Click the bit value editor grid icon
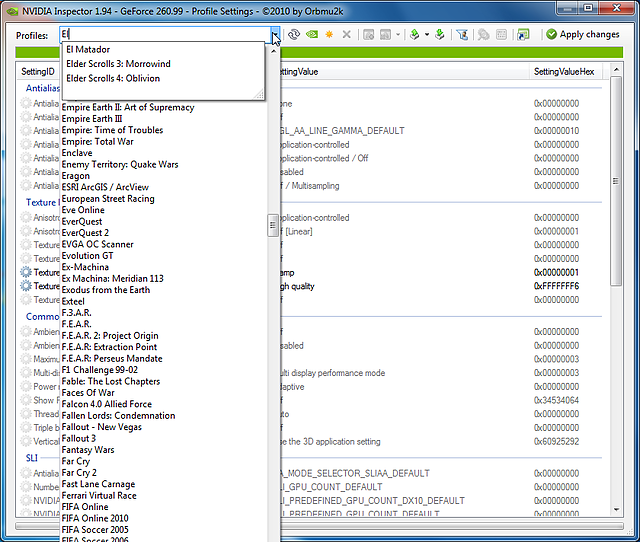The width and height of the screenshot is (640, 542). (501, 35)
